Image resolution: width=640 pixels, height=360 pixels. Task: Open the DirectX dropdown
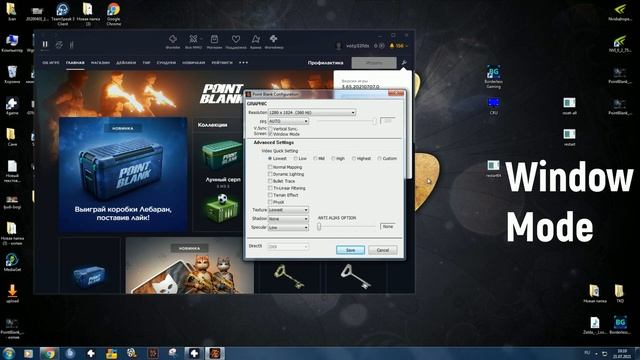point(288,247)
